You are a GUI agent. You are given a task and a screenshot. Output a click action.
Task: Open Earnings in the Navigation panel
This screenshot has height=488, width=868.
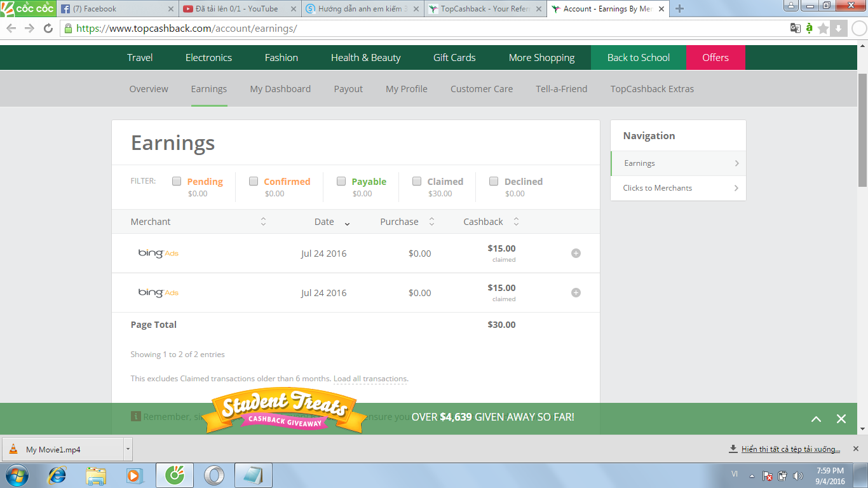tap(678, 163)
